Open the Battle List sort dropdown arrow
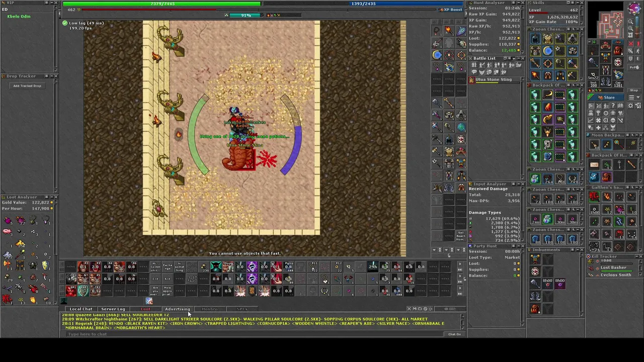The image size is (644, 362). [514, 58]
